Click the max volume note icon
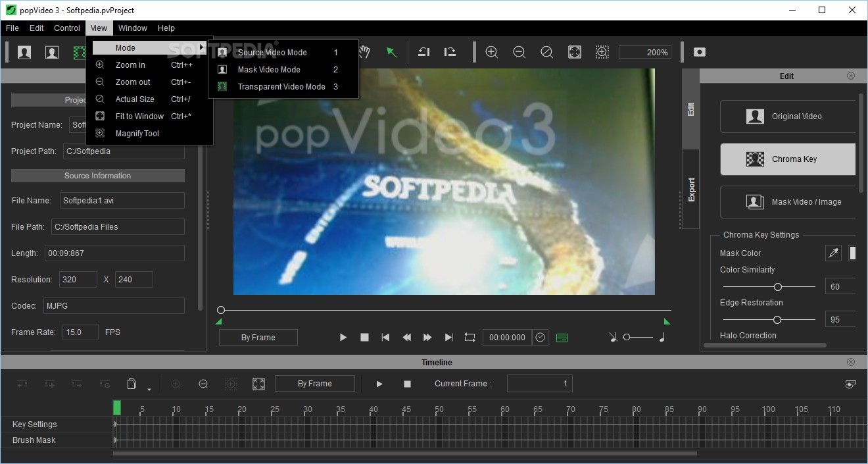 tap(662, 338)
